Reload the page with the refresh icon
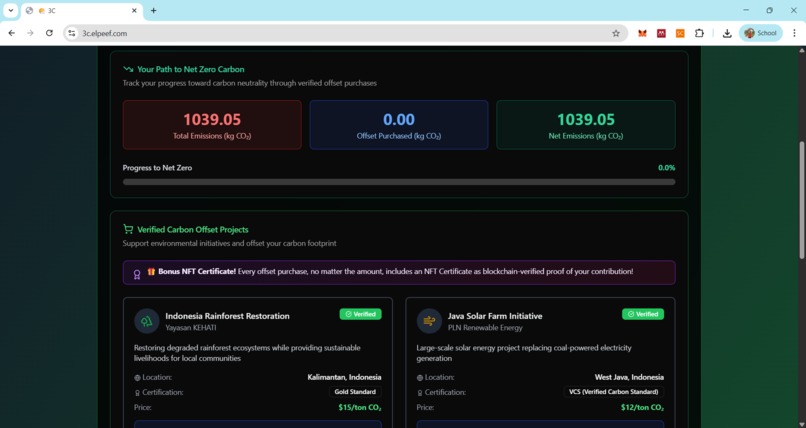Screen dimensions: 806x428 tap(49, 33)
